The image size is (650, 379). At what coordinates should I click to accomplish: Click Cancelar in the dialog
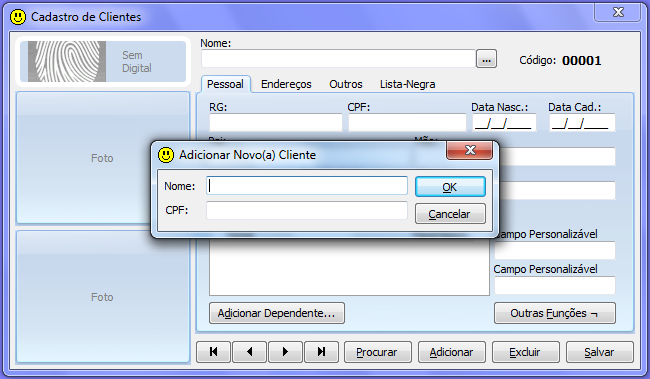(x=450, y=214)
